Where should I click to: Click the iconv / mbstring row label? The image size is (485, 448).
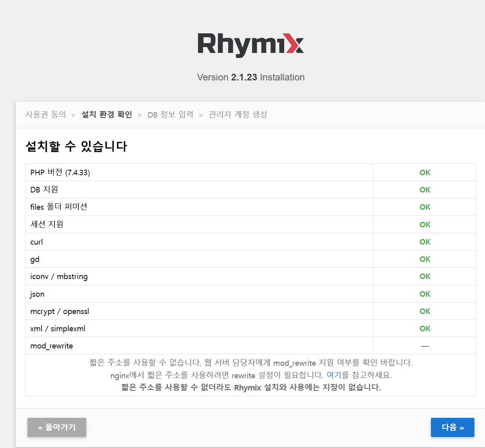click(59, 276)
